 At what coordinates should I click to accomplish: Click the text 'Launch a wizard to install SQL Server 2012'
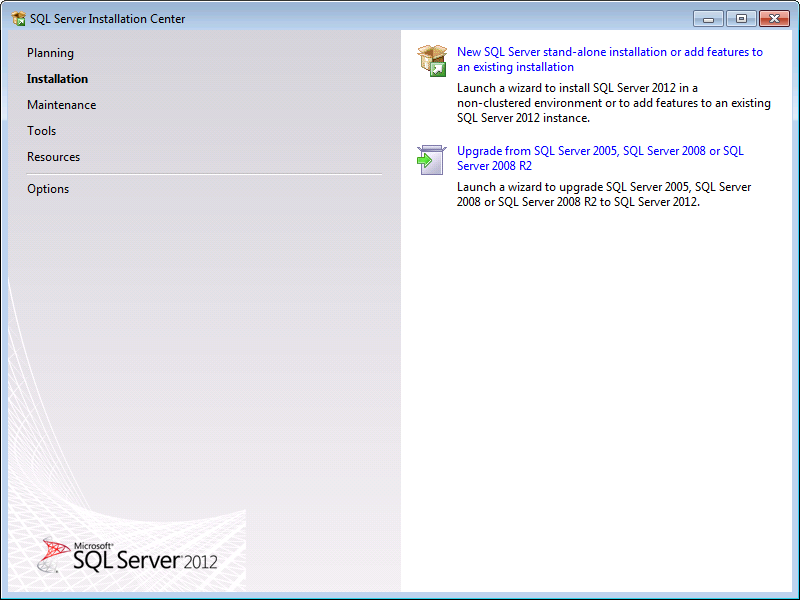[x=566, y=88]
